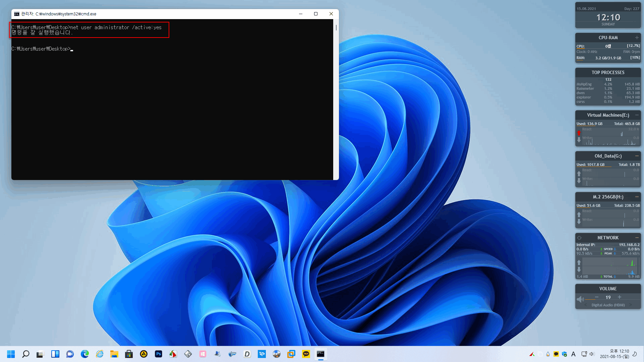Select the Rainmeter process row
Image resolution: width=644 pixels, height=362 pixels.
pos(608,88)
